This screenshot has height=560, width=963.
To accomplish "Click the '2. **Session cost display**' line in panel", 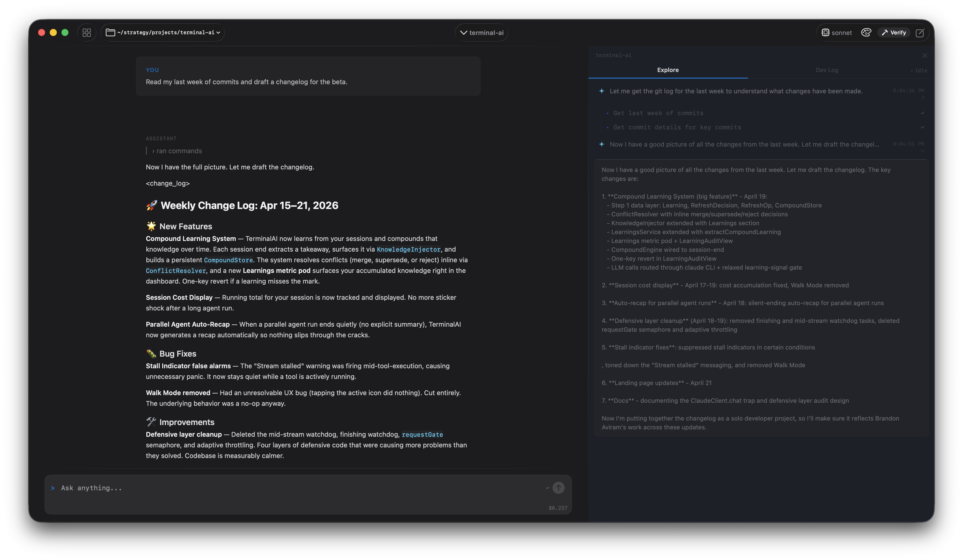I will 725,285.
